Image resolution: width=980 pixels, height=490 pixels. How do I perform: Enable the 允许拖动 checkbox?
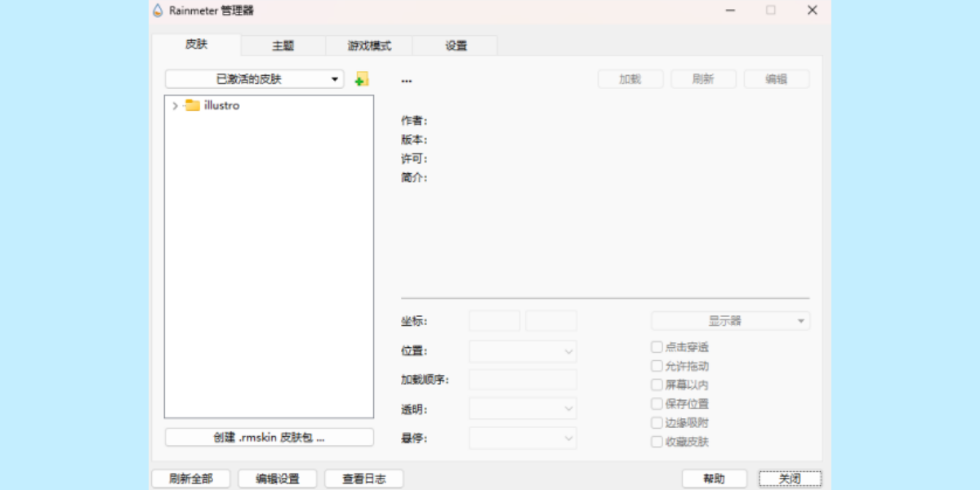point(657,366)
